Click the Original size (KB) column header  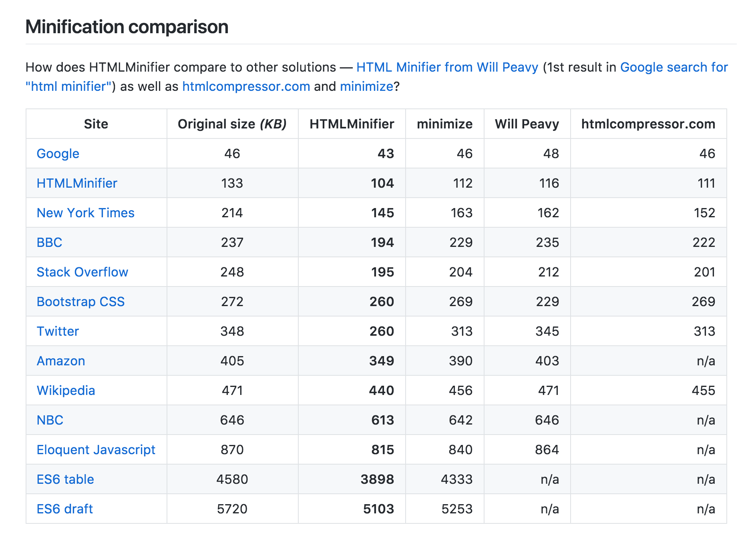[x=232, y=124]
